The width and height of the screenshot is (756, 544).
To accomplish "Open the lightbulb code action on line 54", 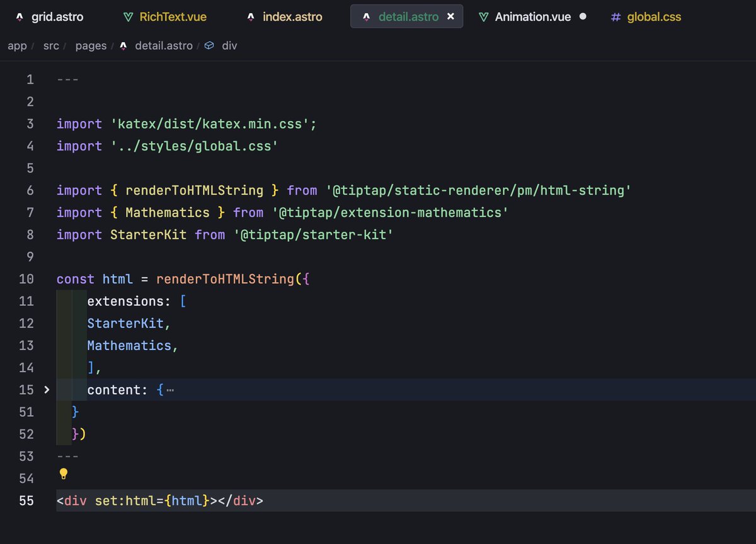I will coord(63,473).
